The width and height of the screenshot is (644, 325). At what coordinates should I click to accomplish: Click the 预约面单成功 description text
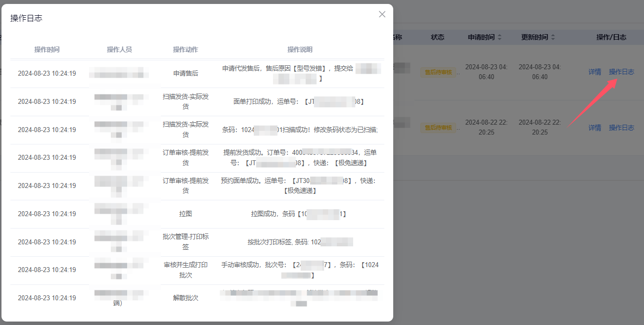[300, 186]
